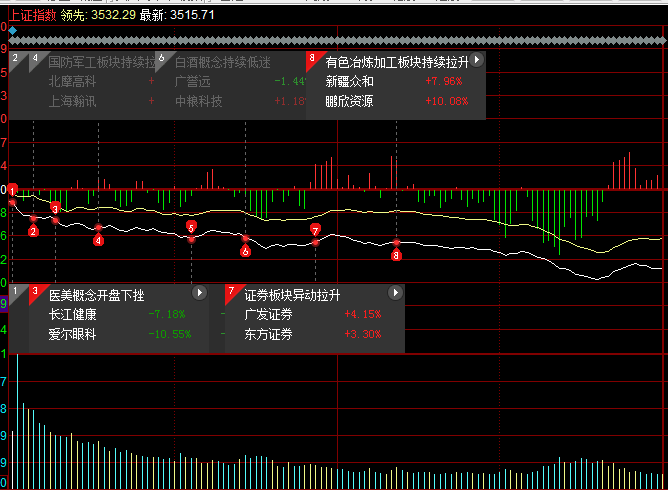Open arrow on 有色冶炼加工板块持续拉升 card
The width and height of the screenshot is (668, 490).
477,60
